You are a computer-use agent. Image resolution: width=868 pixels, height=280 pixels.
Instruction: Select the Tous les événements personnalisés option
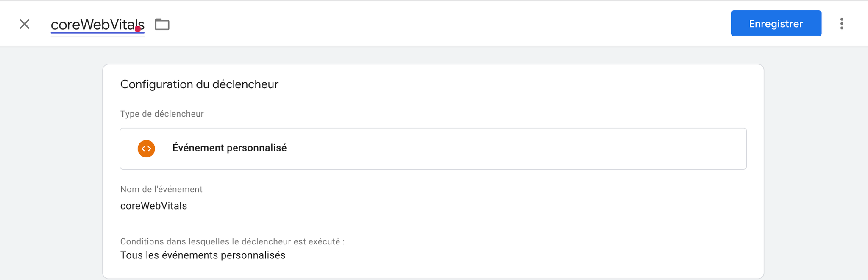203,255
